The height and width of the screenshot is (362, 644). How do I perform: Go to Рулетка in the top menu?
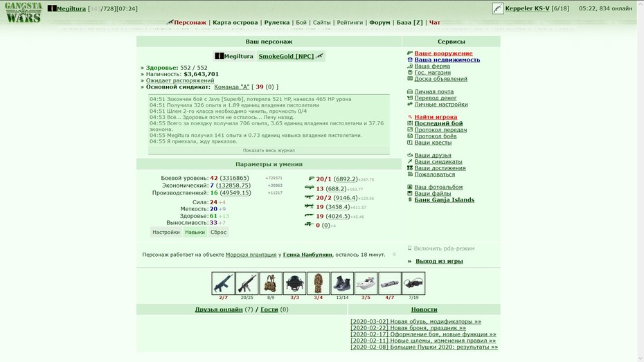point(277,23)
